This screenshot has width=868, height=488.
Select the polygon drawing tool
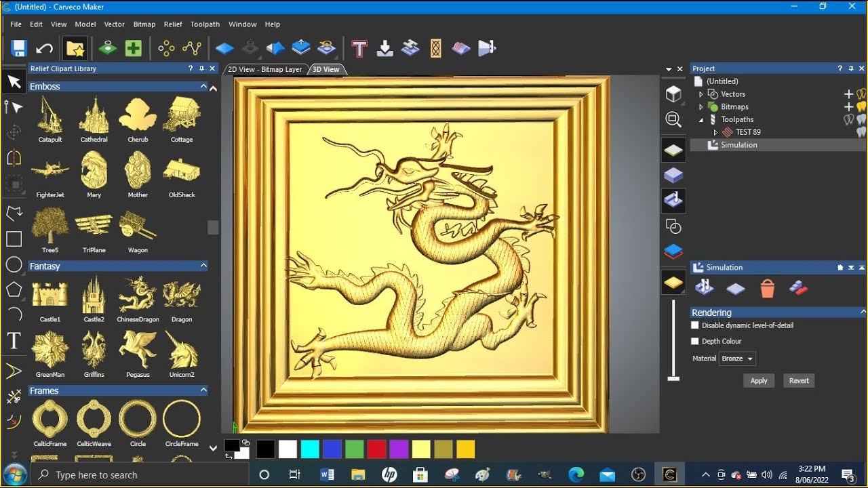pos(14,289)
